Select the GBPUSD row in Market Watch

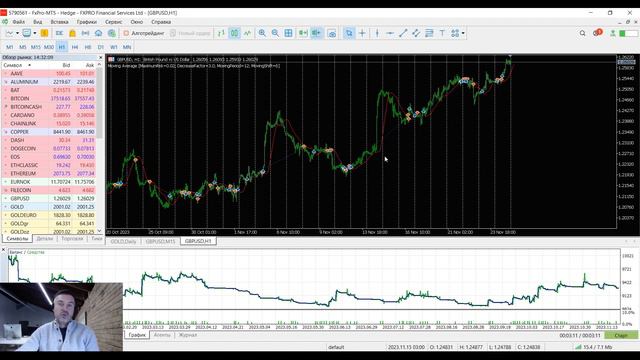49,198
